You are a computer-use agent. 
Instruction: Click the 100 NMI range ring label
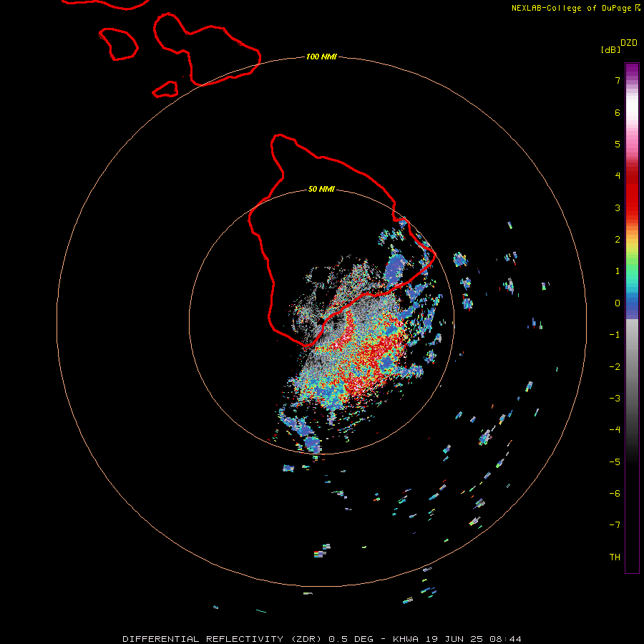point(321,57)
